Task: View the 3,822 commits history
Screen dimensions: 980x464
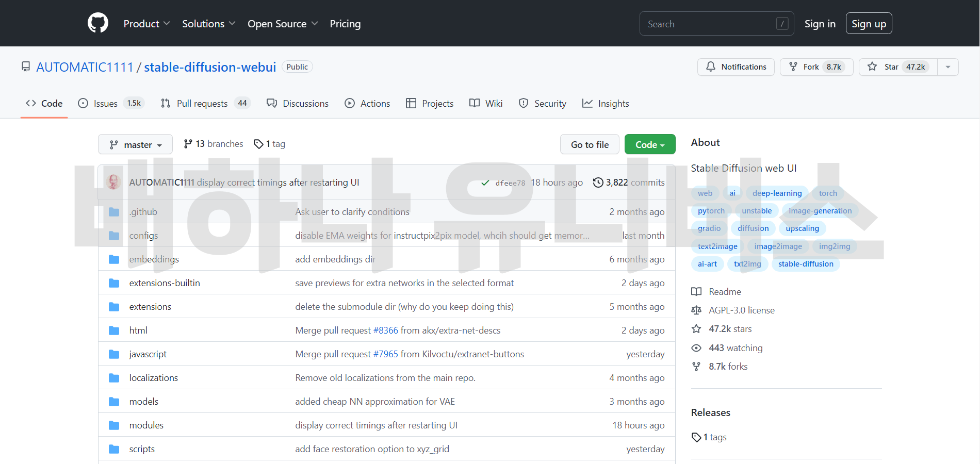Action: coord(629,183)
